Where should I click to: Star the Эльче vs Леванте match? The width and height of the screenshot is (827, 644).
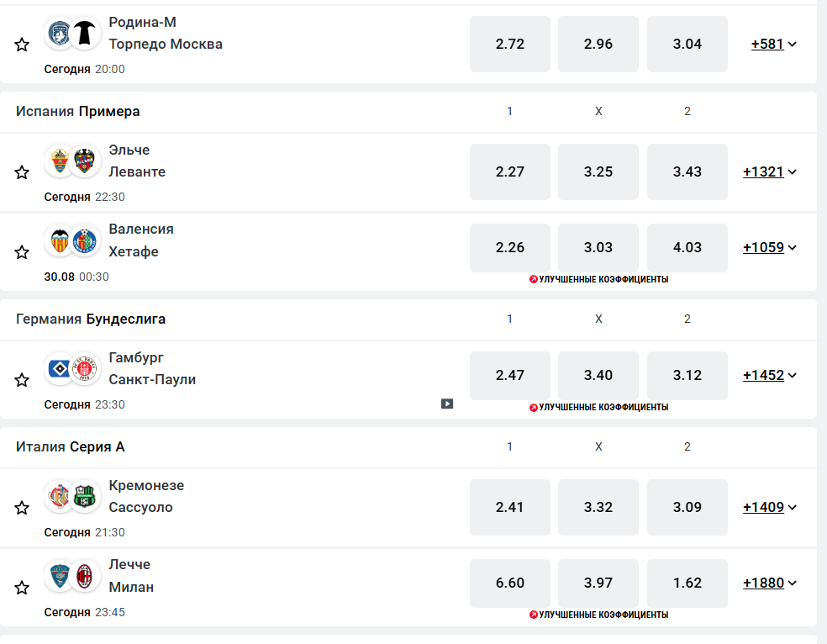22,172
